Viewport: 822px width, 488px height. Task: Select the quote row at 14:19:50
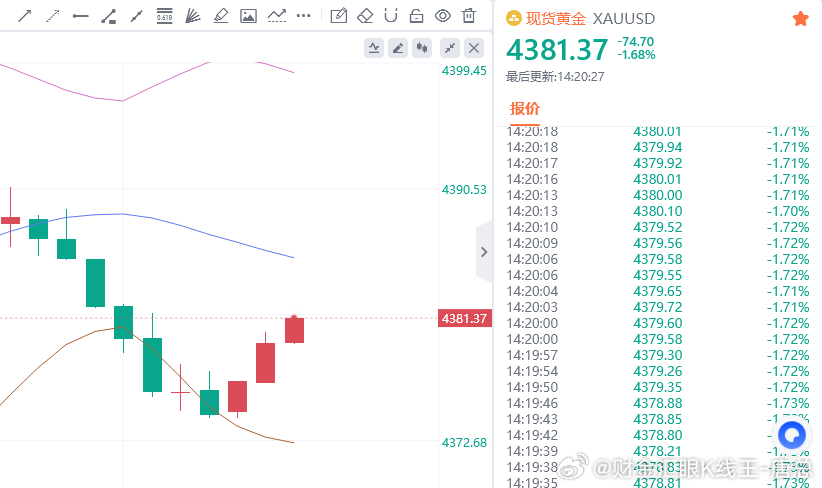pos(658,387)
